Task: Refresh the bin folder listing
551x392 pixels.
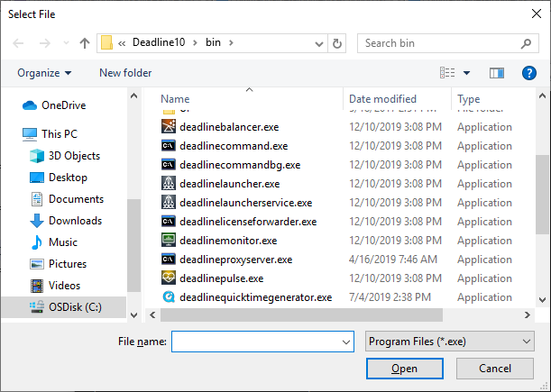Action: pos(337,43)
